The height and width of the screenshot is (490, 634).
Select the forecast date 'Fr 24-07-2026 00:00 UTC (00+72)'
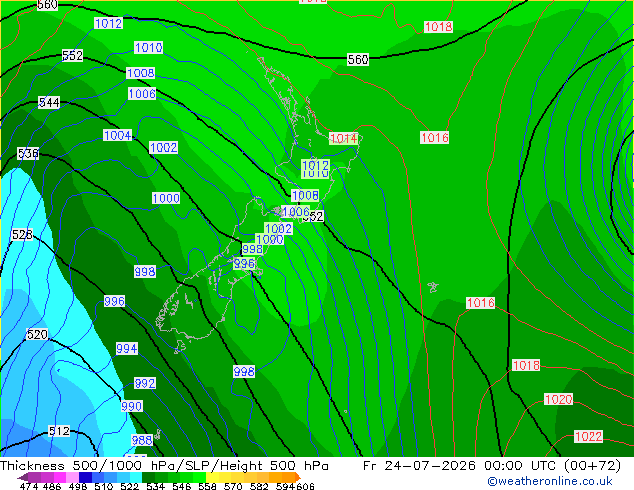point(492,466)
